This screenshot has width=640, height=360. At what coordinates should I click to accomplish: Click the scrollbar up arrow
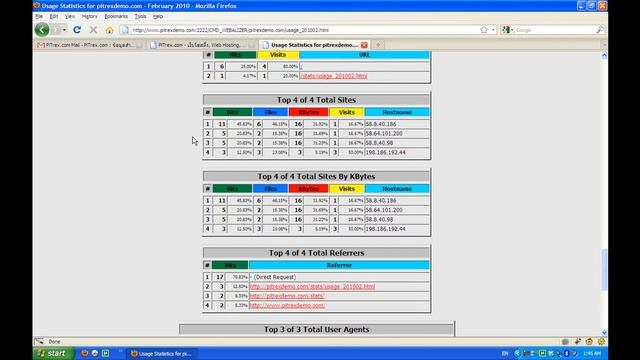[x=604, y=55]
